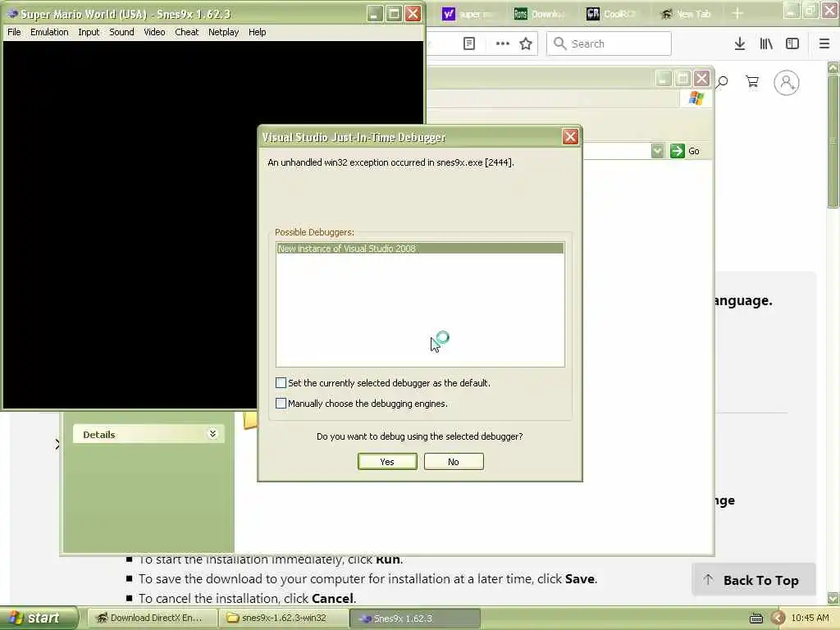The width and height of the screenshot is (840, 630).
Task: Open the Explorer address bar dropdown arrow
Action: click(657, 151)
